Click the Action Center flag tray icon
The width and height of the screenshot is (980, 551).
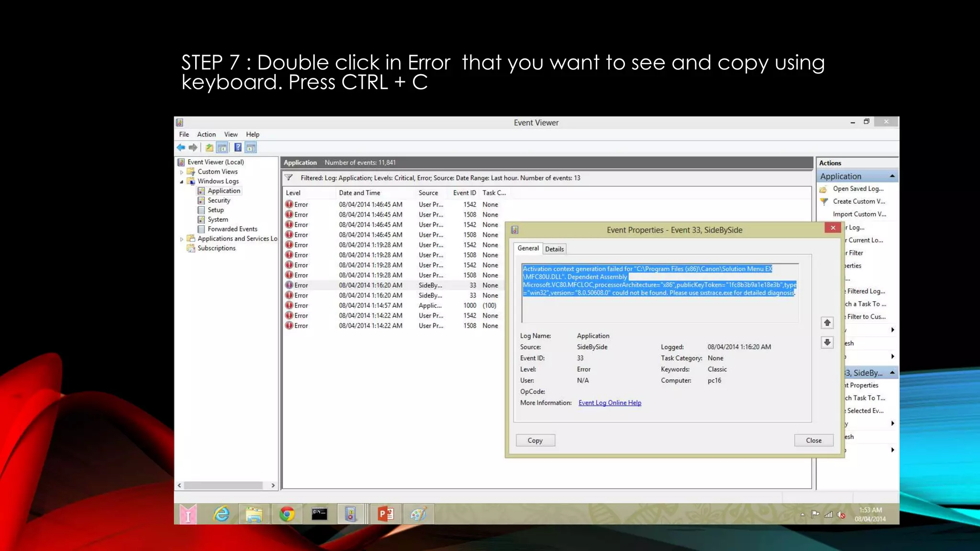[x=815, y=515]
